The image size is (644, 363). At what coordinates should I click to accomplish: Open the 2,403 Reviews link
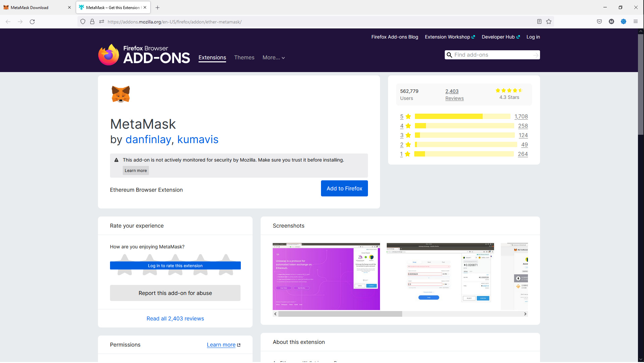tap(454, 95)
